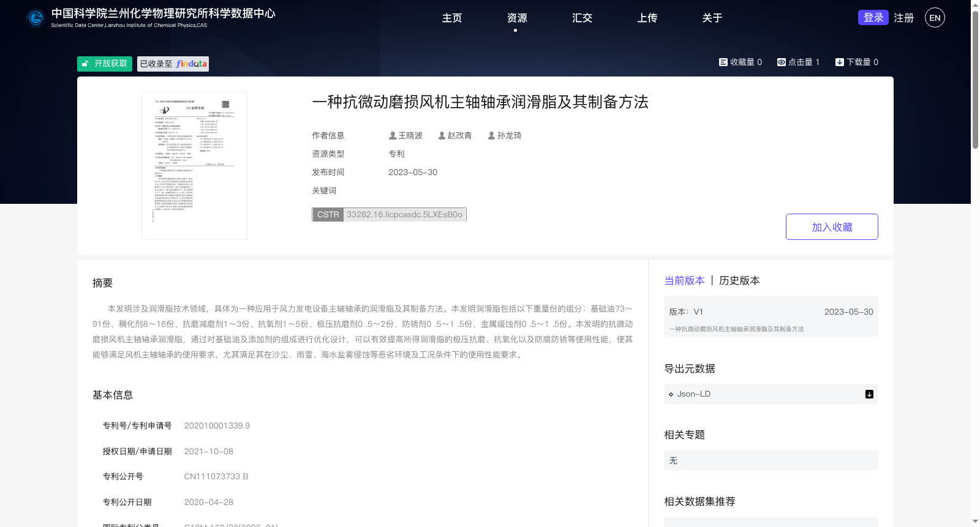Click the institute logo icon in header
Image resolution: width=980 pixels, height=527 pixels.
coord(36,18)
